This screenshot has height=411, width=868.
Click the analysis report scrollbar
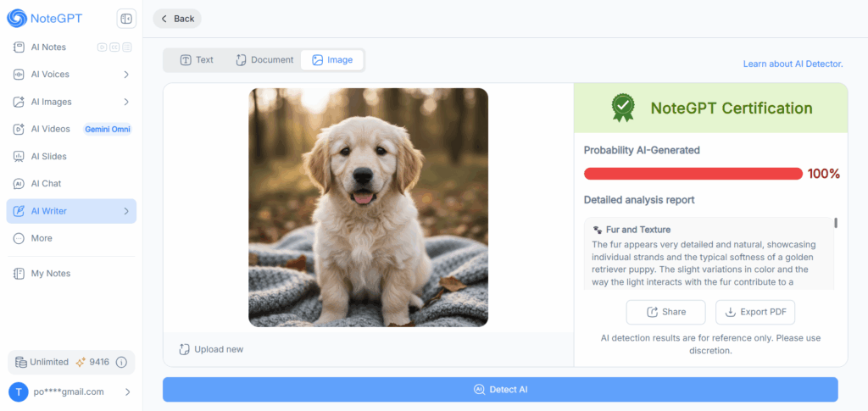point(835,223)
